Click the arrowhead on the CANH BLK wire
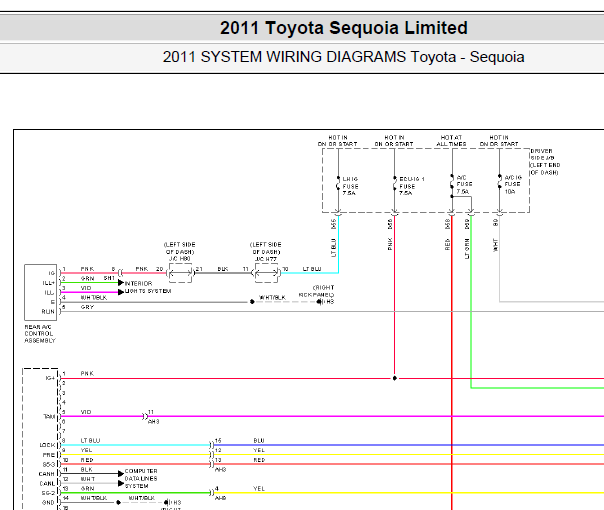This screenshot has width=604, height=510. (121, 473)
